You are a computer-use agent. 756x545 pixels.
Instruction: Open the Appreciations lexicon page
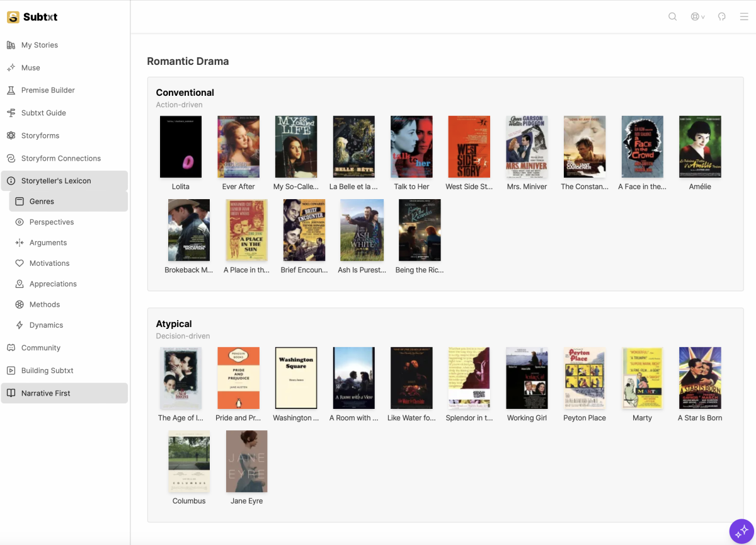click(x=69, y=284)
